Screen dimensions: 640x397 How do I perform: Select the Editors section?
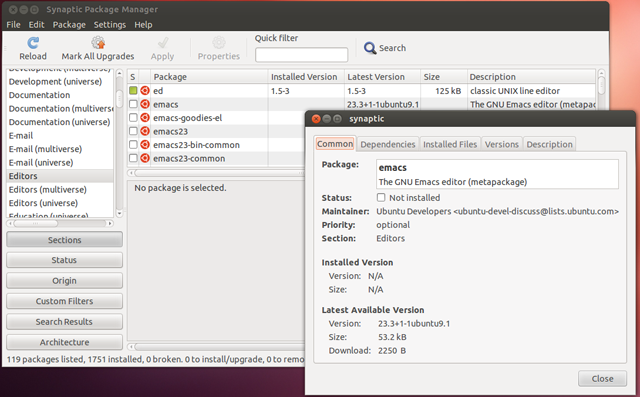tap(60, 176)
